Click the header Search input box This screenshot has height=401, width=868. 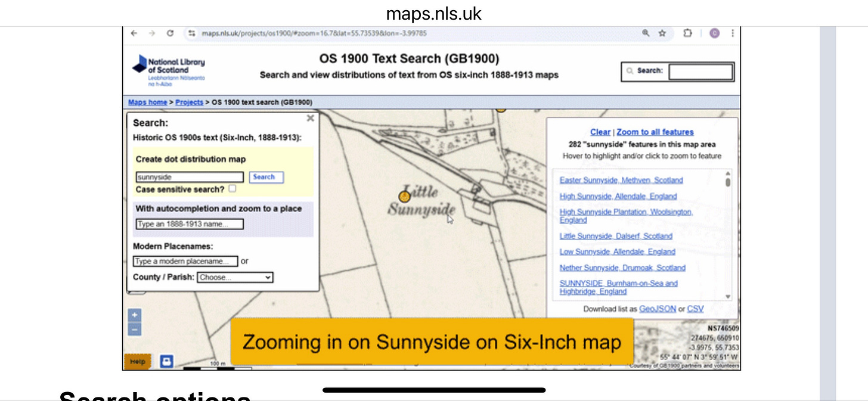coord(701,72)
